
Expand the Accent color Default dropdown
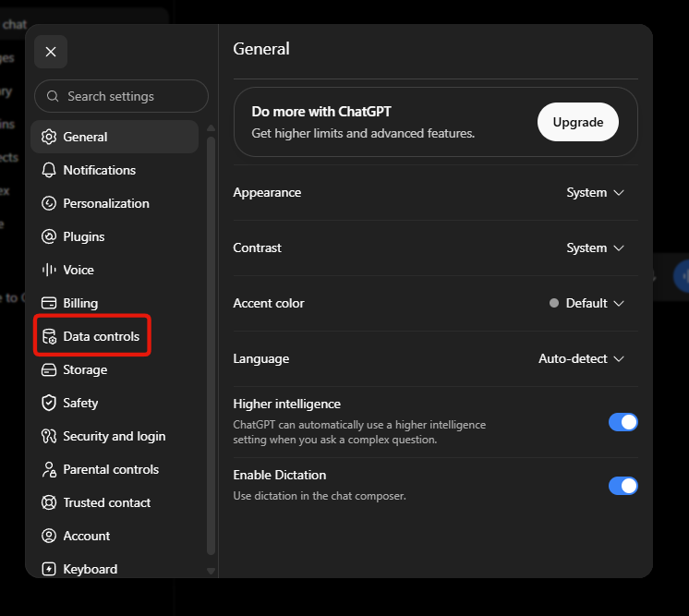pyautogui.click(x=586, y=303)
